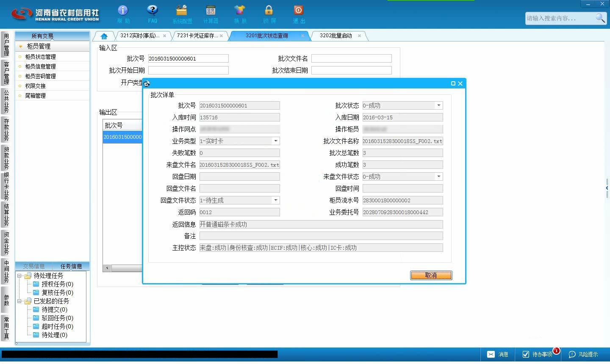Expand the right side panel arrow
The height and width of the screenshot is (364, 610).
[x=607, y=188]
